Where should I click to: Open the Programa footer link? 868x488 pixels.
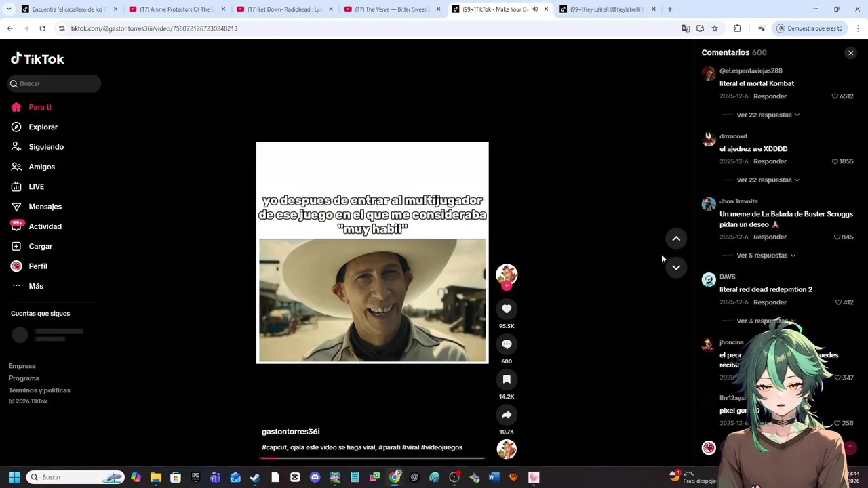(24, 378)
